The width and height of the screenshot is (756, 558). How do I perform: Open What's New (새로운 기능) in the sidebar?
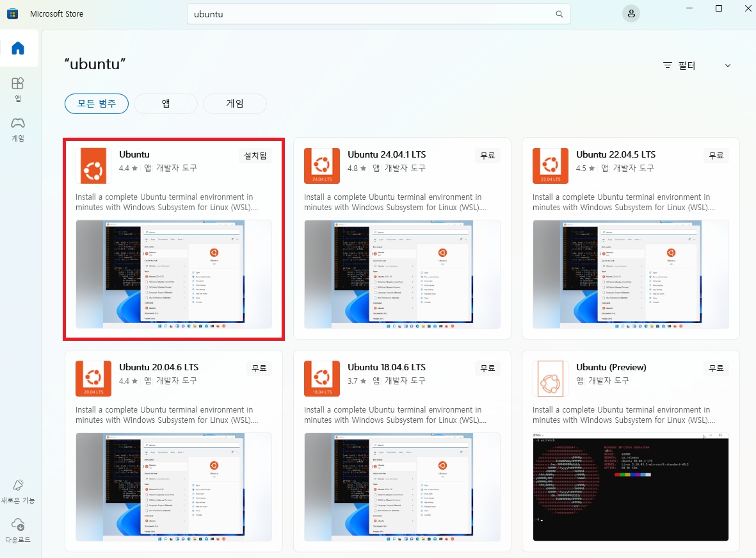click(x=18, y=491)
